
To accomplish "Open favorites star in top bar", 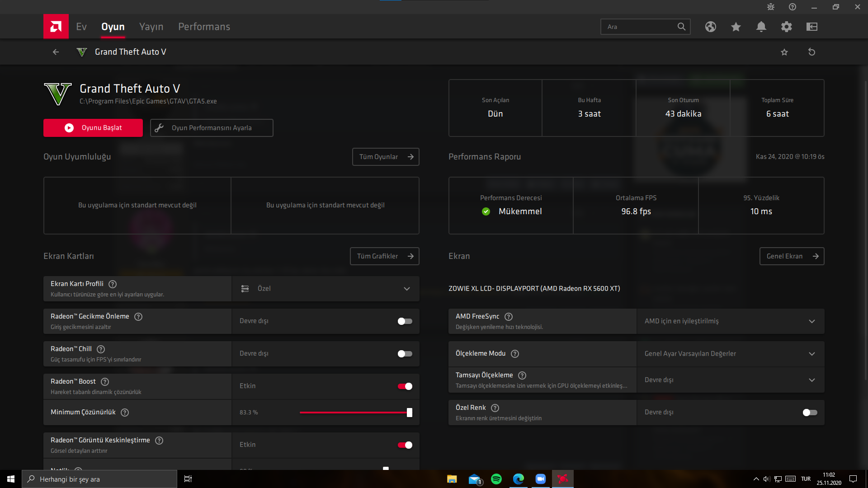I will click(736, 27).
